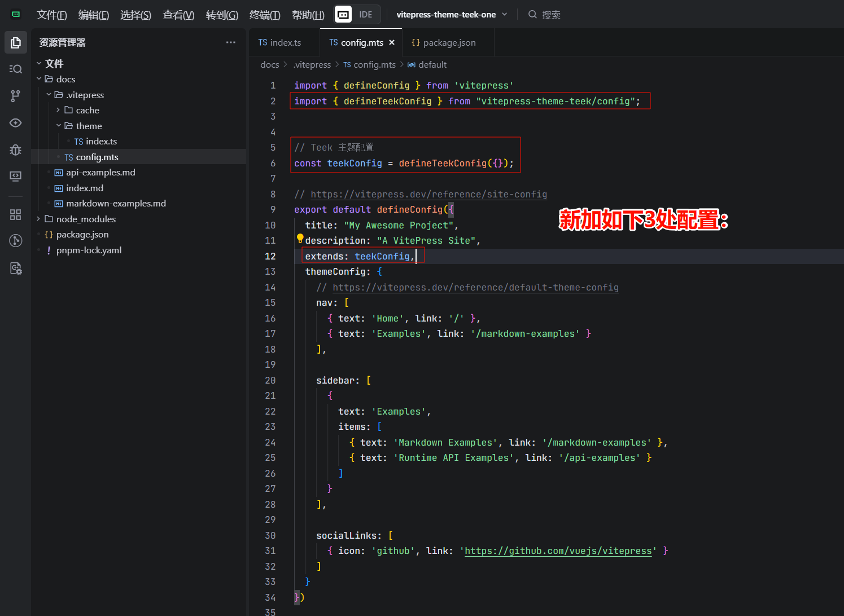Open the Run and Debug bug icon

tap(16, 149)
